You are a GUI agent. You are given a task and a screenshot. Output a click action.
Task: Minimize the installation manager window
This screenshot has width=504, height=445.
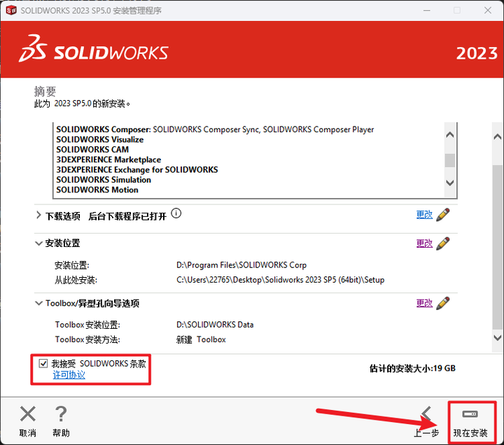[x=427, y=10]
